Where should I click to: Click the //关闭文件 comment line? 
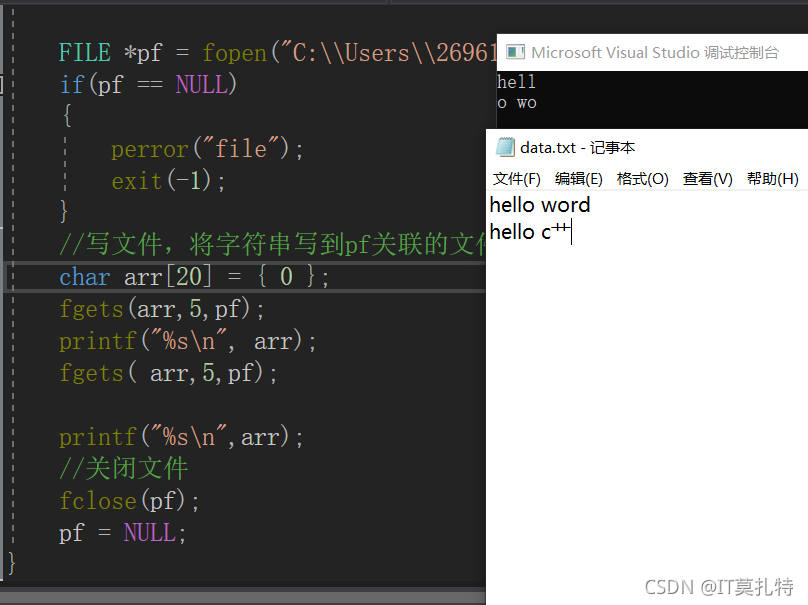point(124,468)
